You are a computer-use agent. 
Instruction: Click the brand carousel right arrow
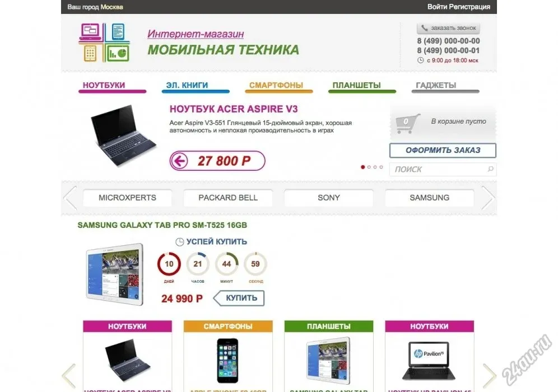tap(487, 198)
